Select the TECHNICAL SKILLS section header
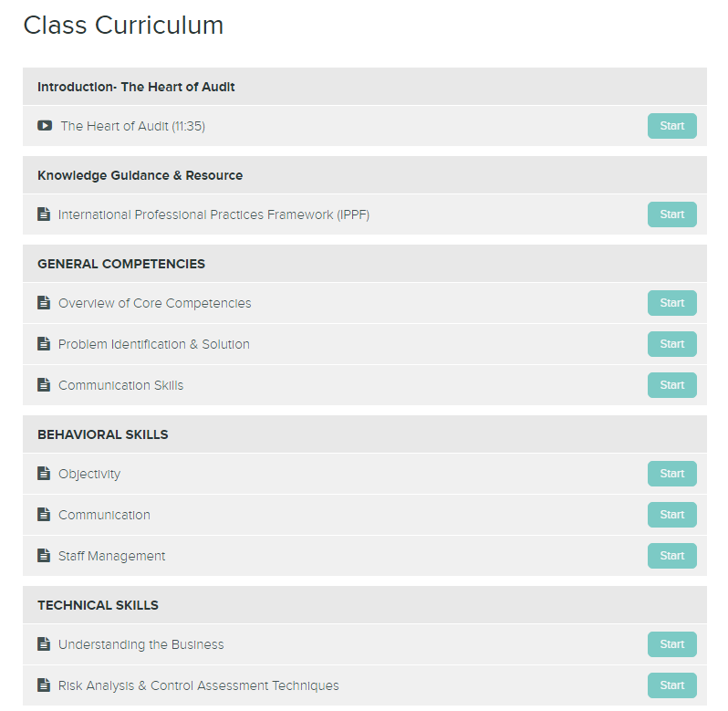 pyautogui.click(x=365, y=605)
